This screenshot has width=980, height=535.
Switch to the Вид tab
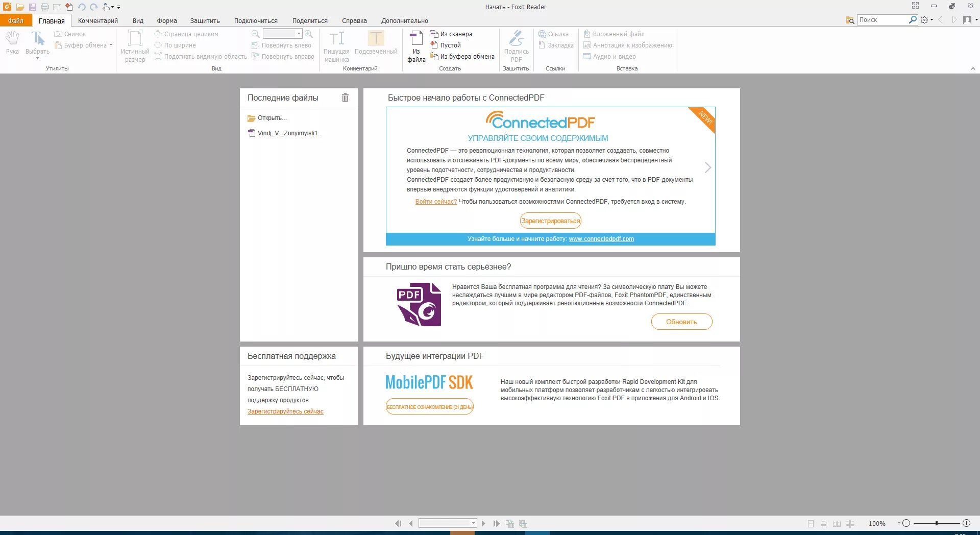click(x=138, y=21)
